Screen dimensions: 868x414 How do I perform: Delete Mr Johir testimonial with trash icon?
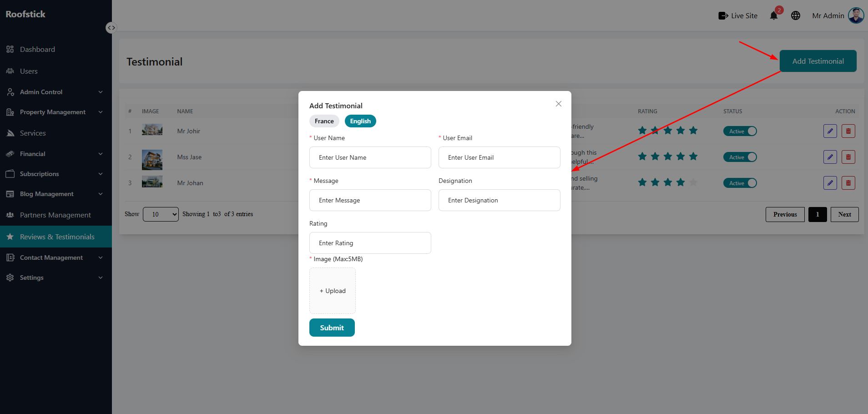pyautogui.click(x=848, y=131)
